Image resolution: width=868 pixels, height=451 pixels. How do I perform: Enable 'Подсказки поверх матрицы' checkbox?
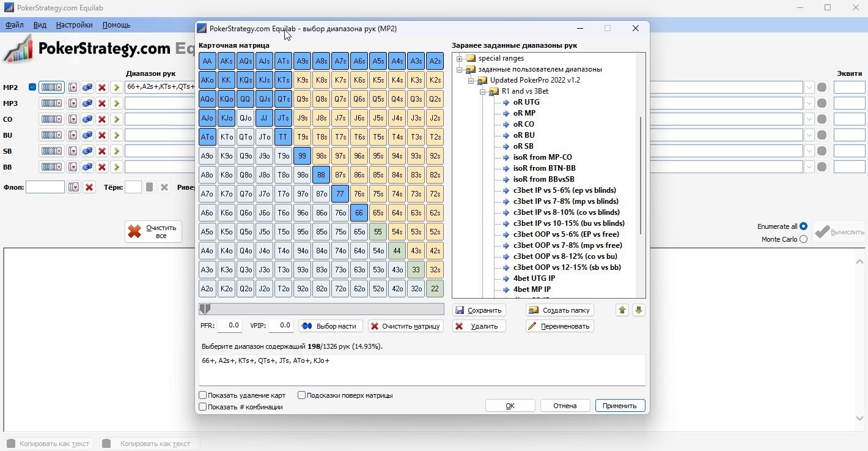coord(301,395)
